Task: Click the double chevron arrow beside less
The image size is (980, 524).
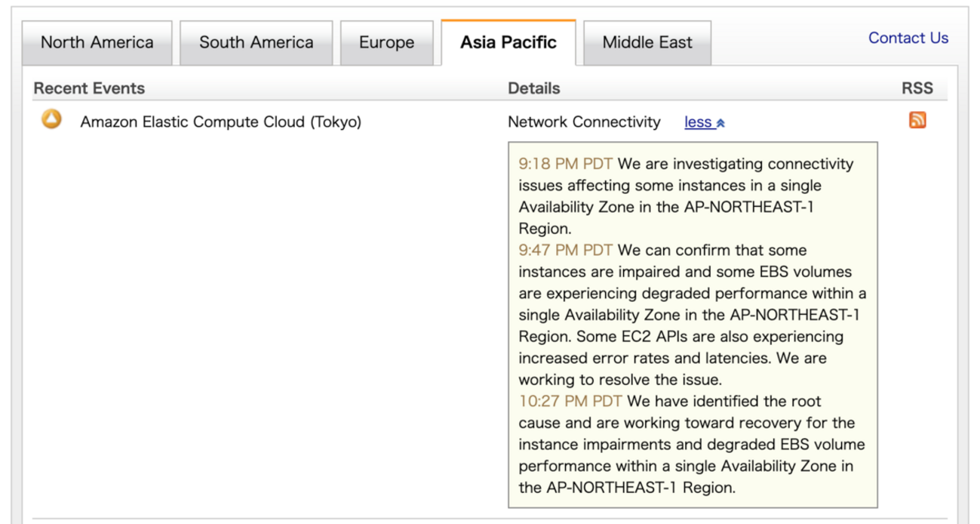Action: pyautogui.click(x=720, y=123)
